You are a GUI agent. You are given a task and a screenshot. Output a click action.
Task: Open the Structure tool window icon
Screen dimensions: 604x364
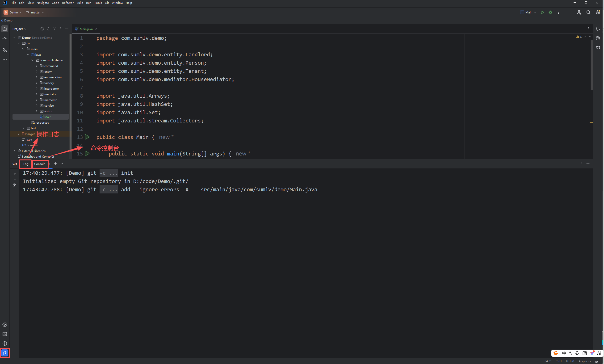click(5, 50)
